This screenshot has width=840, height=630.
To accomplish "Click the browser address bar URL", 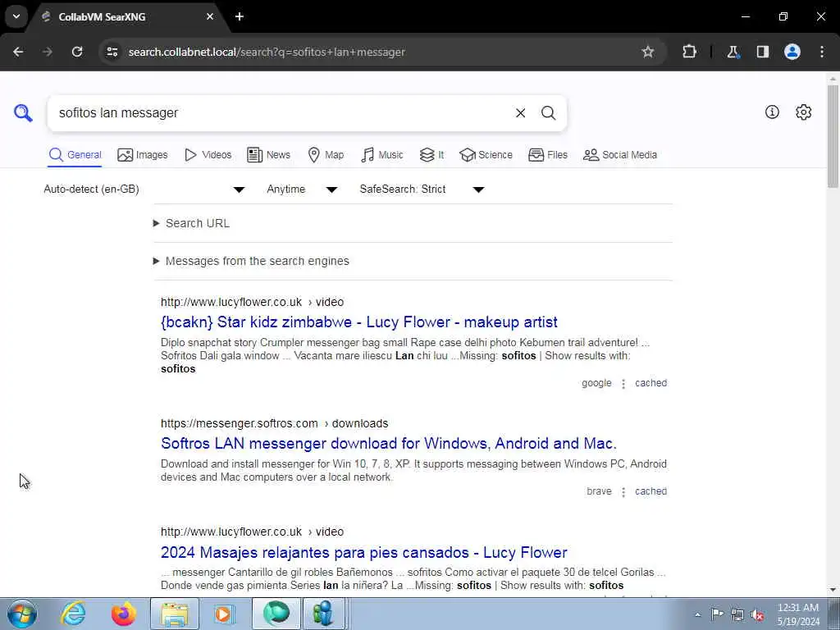I will click(267, 52).
